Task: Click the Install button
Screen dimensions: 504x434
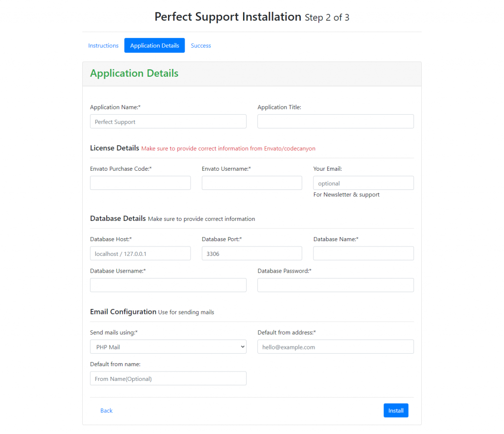Action: coord(396,410)
